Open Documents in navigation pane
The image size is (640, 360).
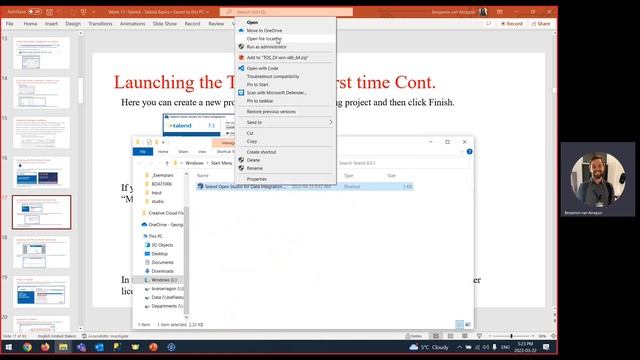click(159, 262)
